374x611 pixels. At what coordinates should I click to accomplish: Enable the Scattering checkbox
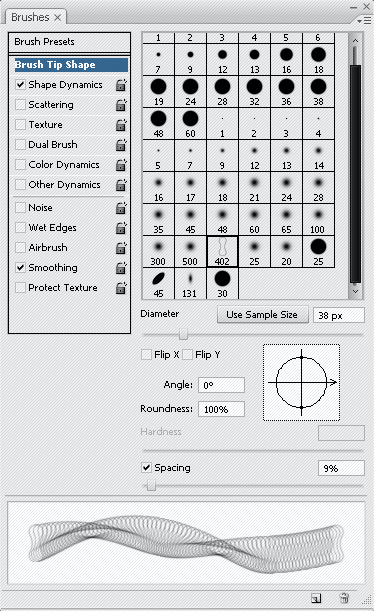(20, 104)
